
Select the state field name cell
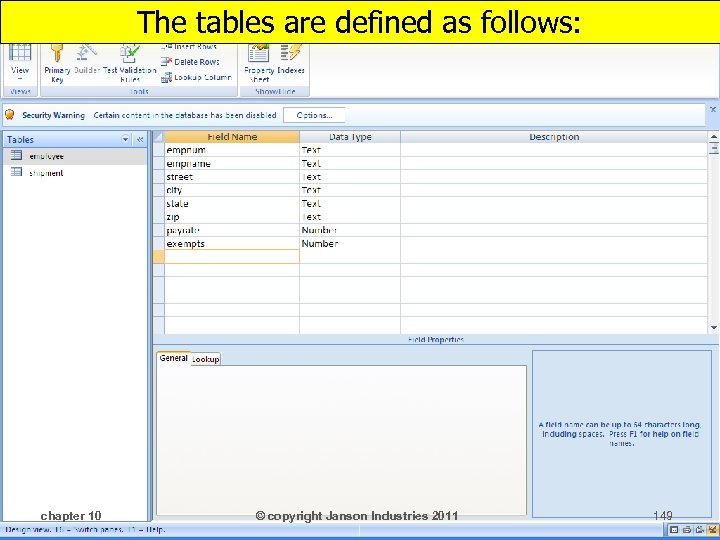coord(232,203)
